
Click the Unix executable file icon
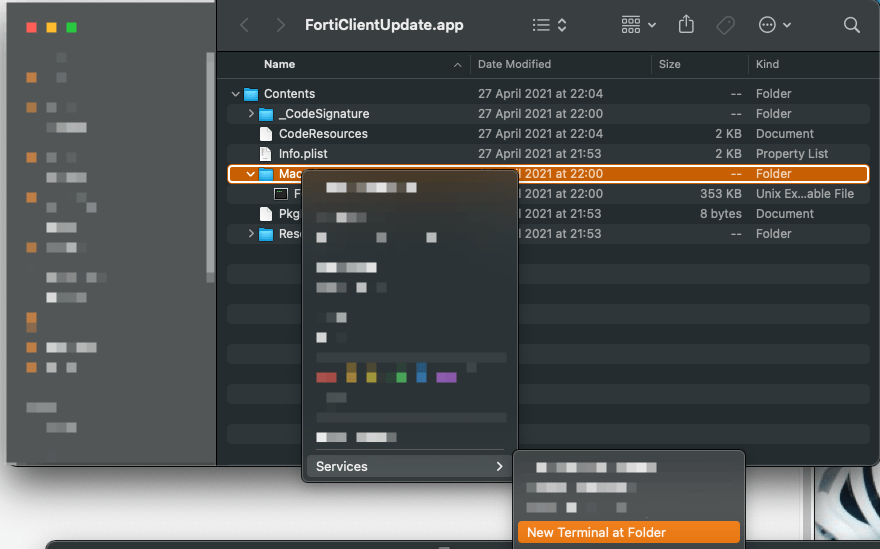click(281, 194)
